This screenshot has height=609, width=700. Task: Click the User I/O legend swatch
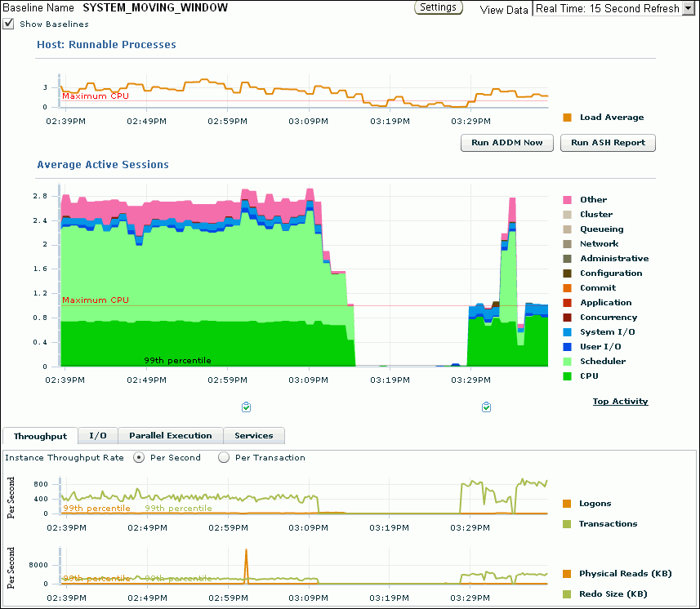click(x=568, y=347)
